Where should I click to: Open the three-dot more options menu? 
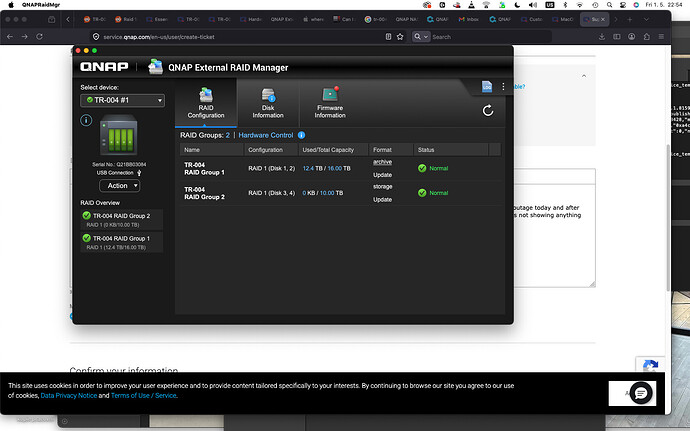click(x=503, y=87)
